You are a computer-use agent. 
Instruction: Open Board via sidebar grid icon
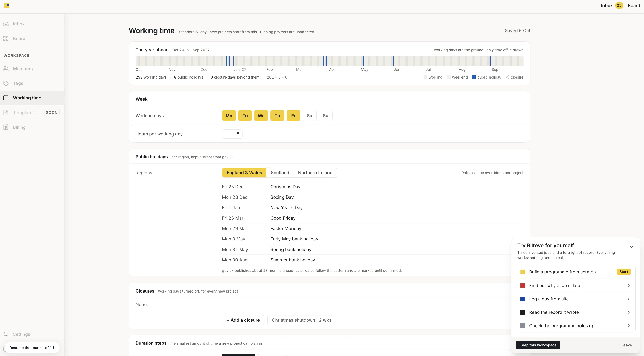tap(6, 38)
